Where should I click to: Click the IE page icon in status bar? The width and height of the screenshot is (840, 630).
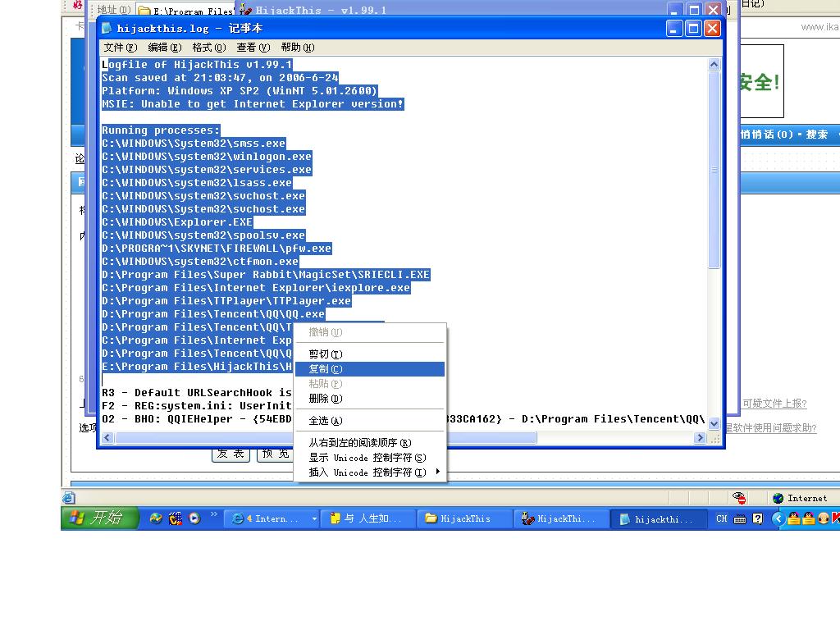click(69, 498)
